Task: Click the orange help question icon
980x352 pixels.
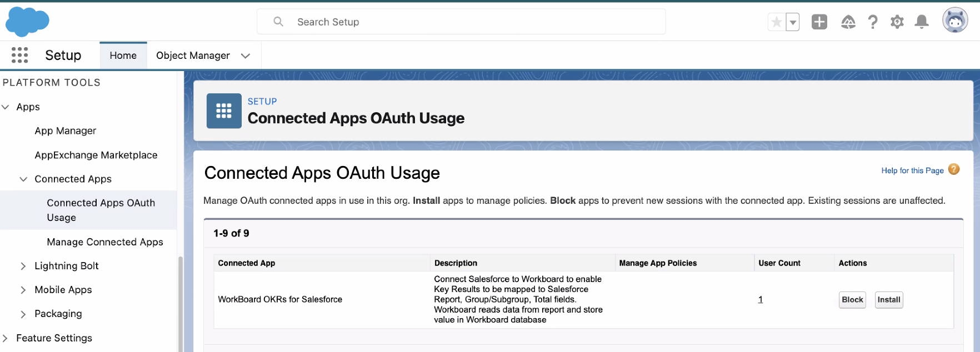Action: point(954,169)
